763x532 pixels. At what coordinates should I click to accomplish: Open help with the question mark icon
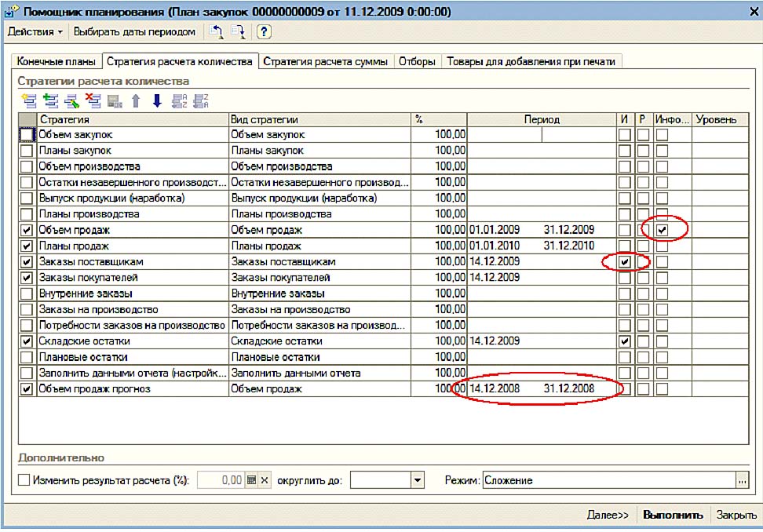264,31
